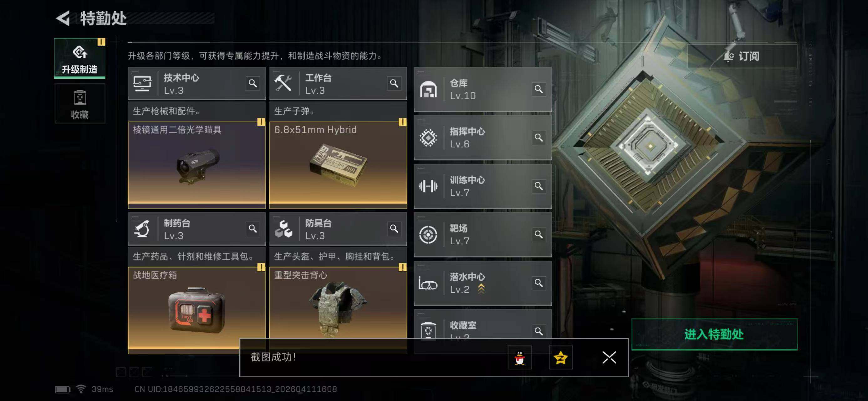Inspect 靶场 with its magnifier icon

(539, 234)
